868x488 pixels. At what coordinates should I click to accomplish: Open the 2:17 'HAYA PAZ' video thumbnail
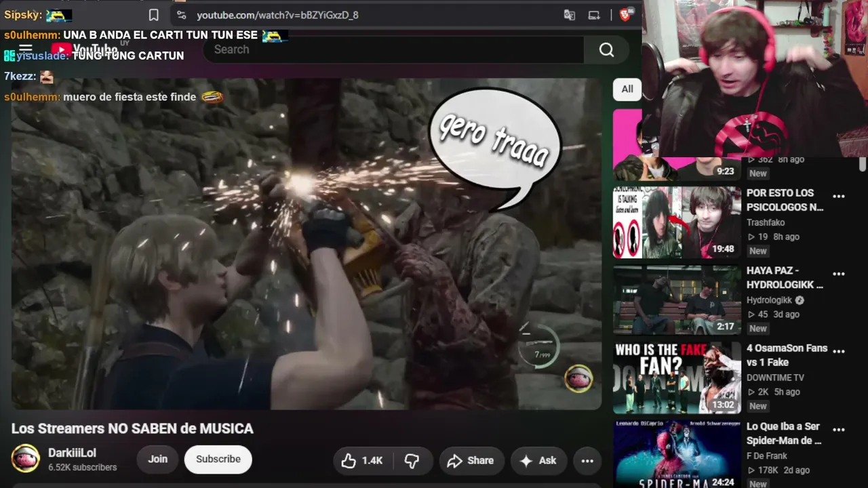pyautogui.click(x=677, y=300)
